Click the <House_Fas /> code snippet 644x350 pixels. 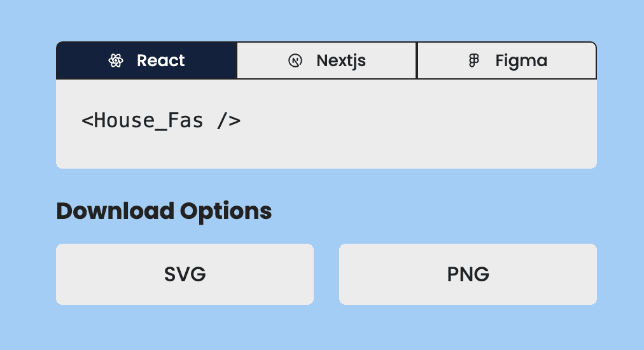(161, 120)
